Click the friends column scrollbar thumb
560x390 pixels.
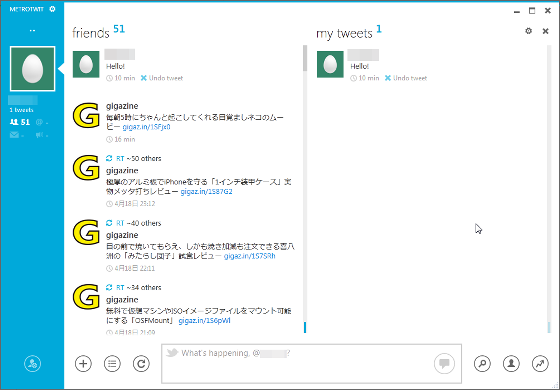[x=305, y=58]
